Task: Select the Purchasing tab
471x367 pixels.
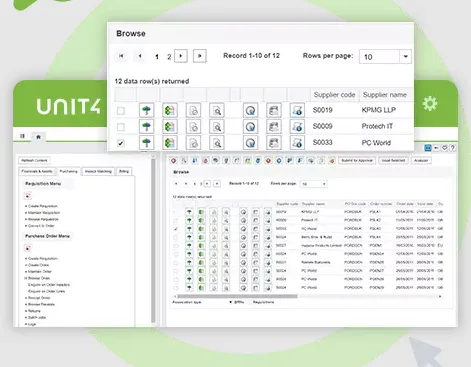Action: coord(69,171)
